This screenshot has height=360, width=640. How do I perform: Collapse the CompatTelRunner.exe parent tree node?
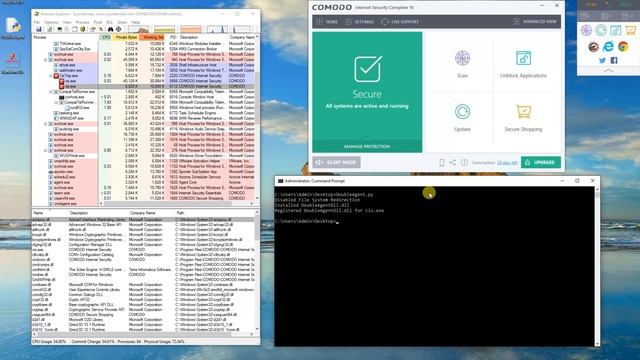(51, 92)
